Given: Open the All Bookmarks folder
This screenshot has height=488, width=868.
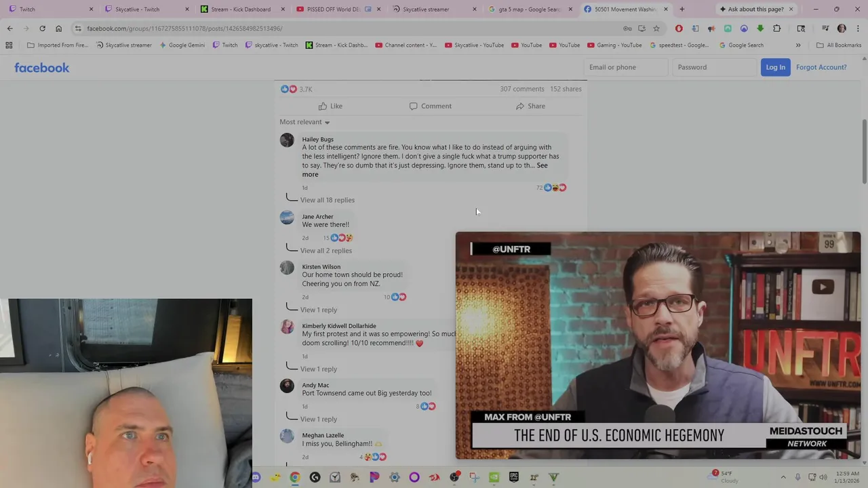Looking at the screenshot, I should pos(839,45).
